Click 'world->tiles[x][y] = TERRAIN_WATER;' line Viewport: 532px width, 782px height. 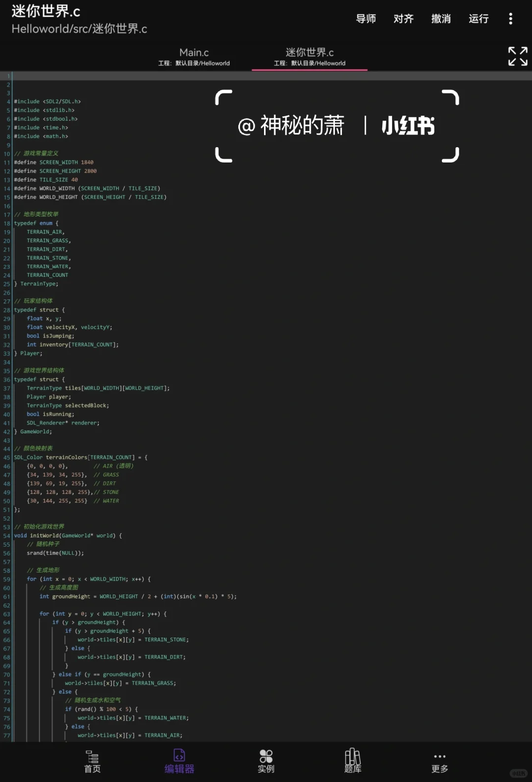133,718
